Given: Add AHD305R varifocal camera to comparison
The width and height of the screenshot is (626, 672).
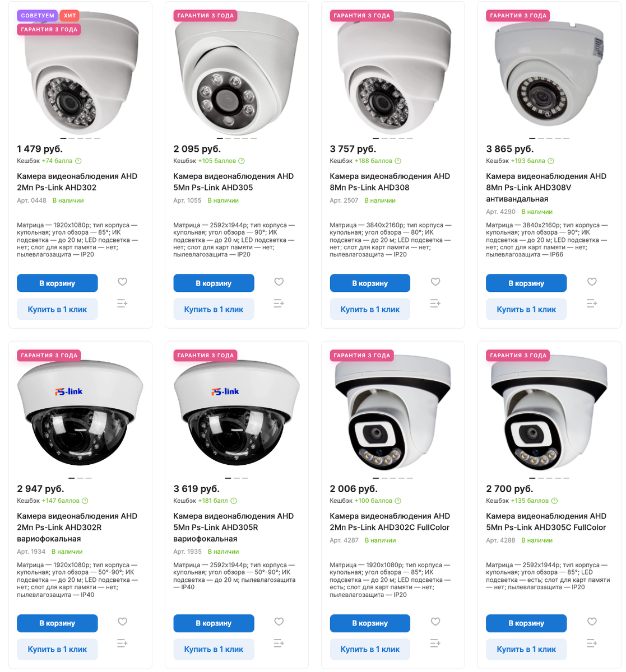Looking at the screenshot, I should click(279, 643).
